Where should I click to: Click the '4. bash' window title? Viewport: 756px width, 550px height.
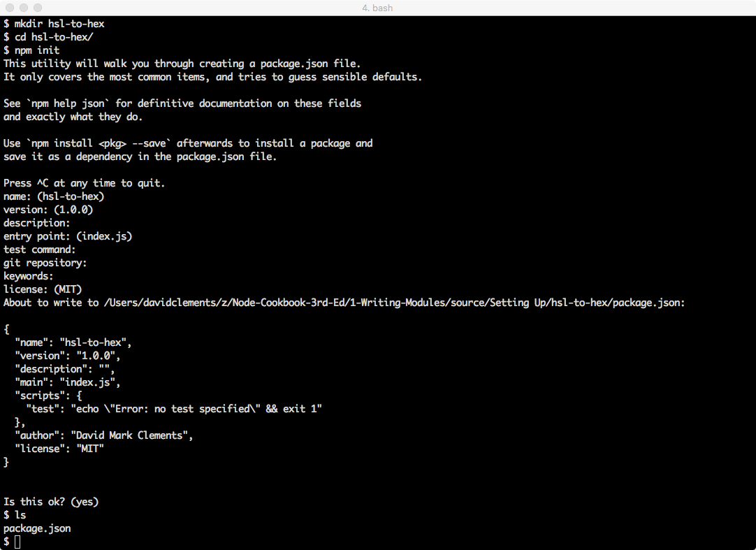coord(377,8)
